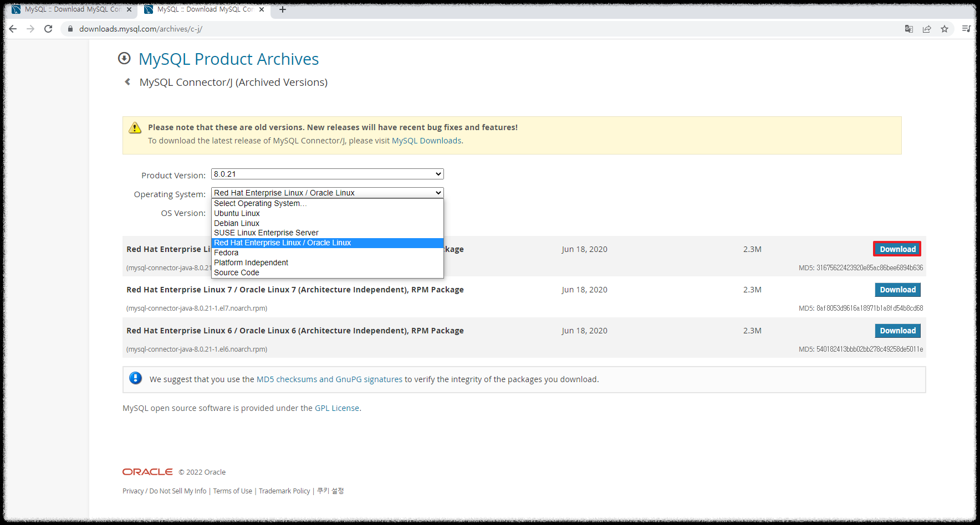Click the MySQL Connector/J (Archived Versions) title
Screen dimensions: 980x525
tap(233, 82)
